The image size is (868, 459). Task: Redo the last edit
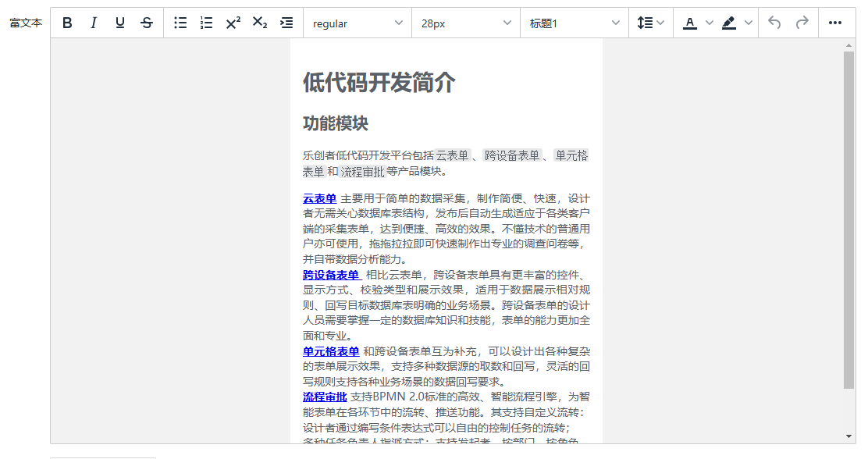[802, 23]
